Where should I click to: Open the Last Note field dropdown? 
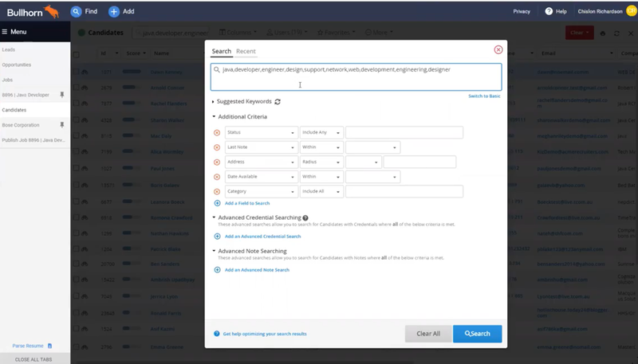click(x=262, y=147)
